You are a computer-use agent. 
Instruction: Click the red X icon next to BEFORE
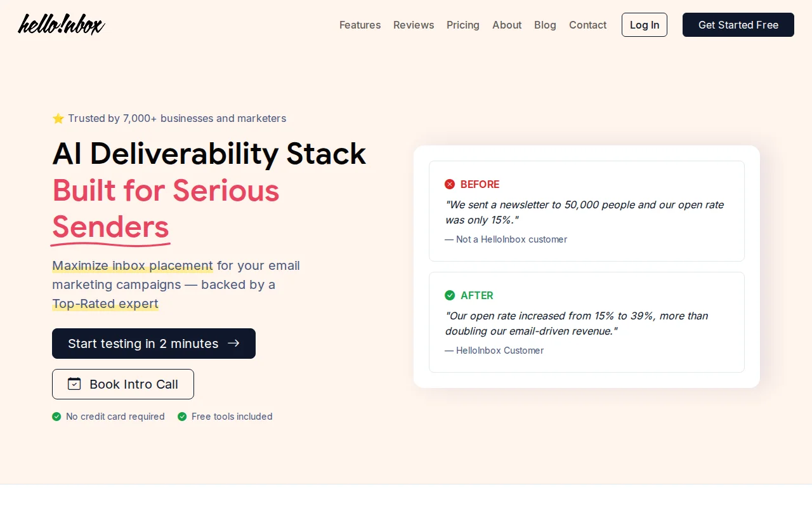tap(450, 184)
